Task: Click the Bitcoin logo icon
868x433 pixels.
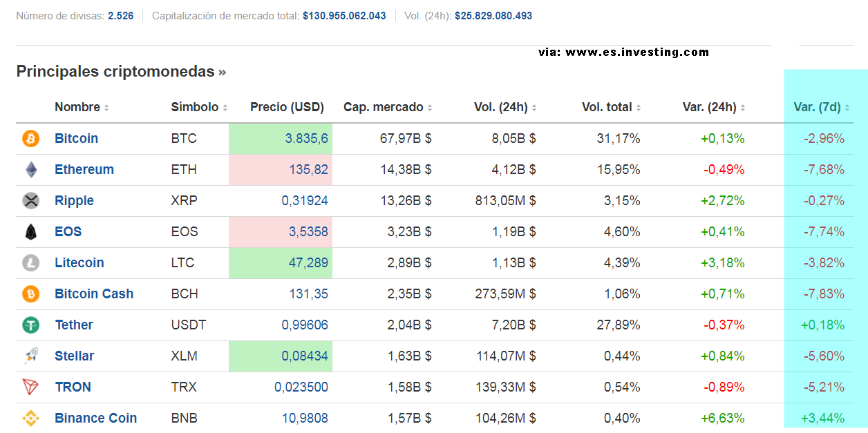Action: pos(31,139)
